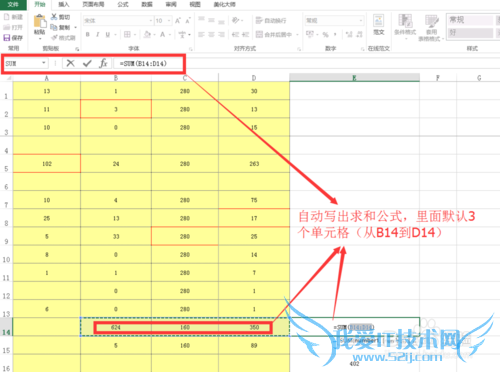
Task: Expand the 合并后居中 dropdown arrow
Action: pyautogui.click(x=297, y=35)
